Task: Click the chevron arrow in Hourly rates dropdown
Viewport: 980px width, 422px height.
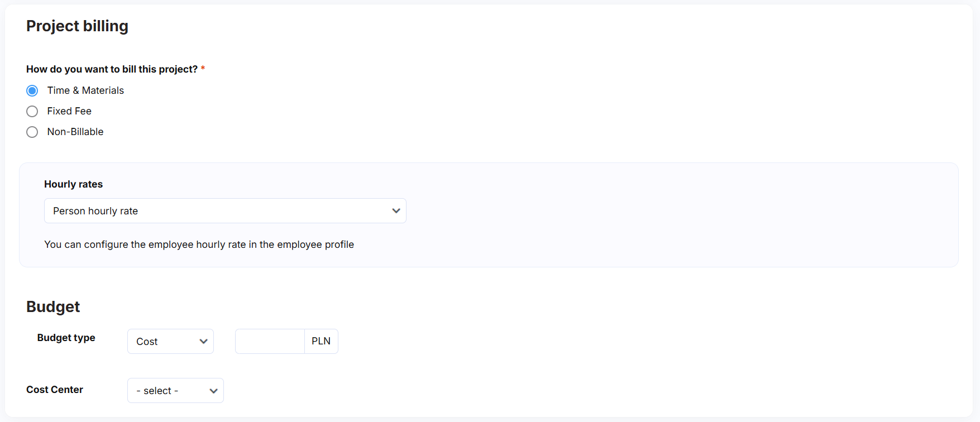Action: click(x=396, y=211)
